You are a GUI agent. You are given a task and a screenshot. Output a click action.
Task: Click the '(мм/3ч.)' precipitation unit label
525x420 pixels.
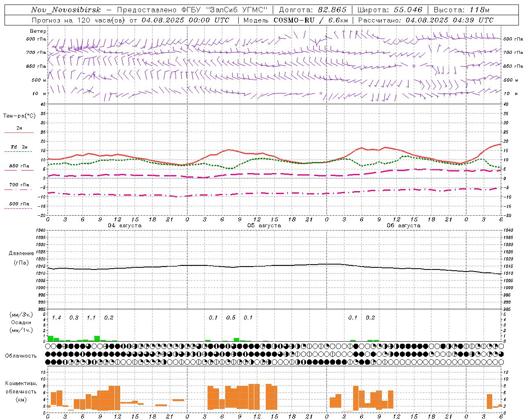[21, 315]
